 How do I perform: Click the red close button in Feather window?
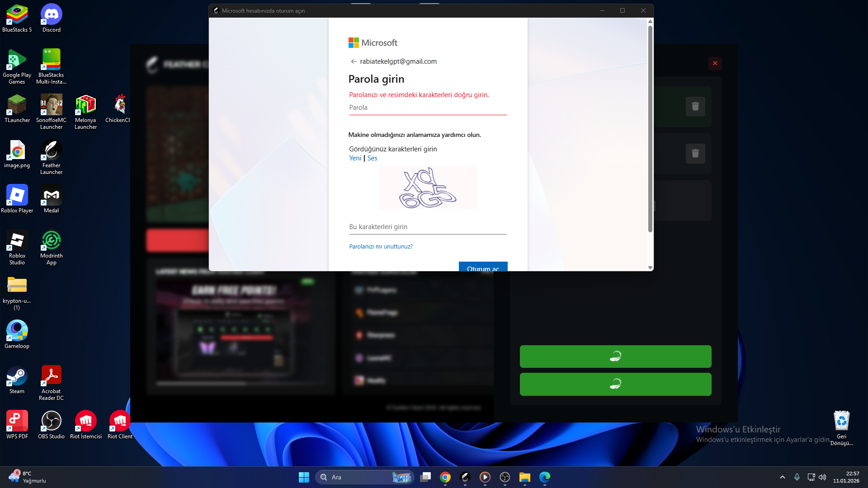coord(715,63)
